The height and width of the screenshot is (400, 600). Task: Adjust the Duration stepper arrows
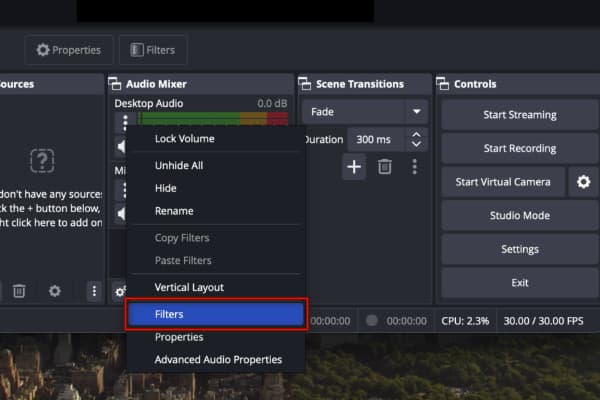[416, 139]
